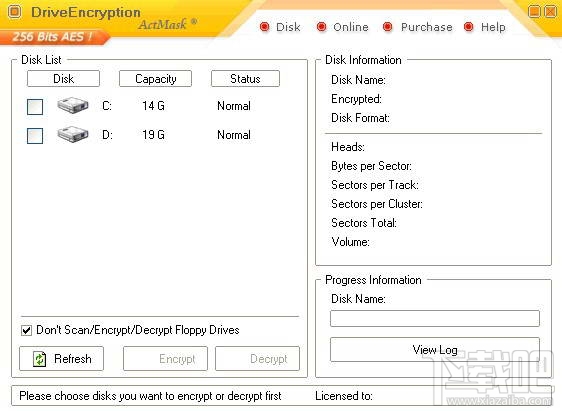Click the red bullet icon beside Help
Screen dimensions: 562x411
pyautogui.click(x=468, y=27)
